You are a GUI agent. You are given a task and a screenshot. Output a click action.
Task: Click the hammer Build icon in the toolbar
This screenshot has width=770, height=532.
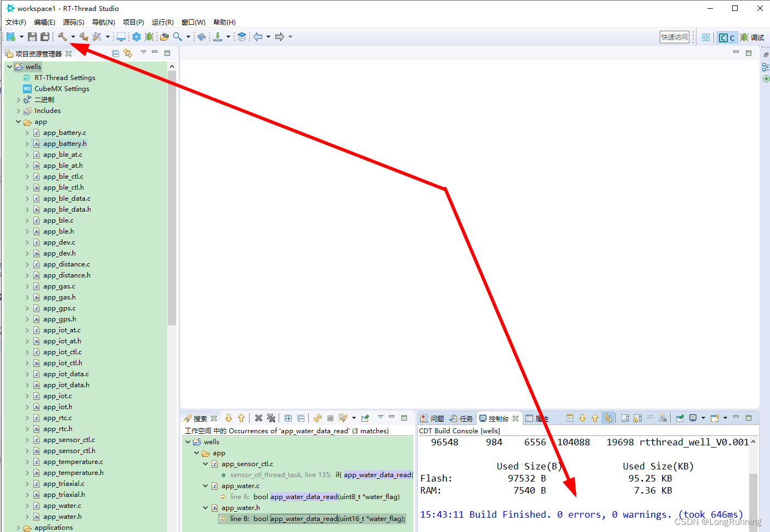tap(63, 37)
